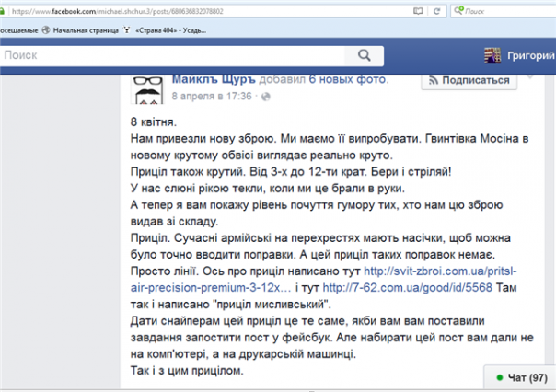Screen dimensions: 556x392
Task: Click text "Так і з цим прицілом."
Action: (187, 371)
